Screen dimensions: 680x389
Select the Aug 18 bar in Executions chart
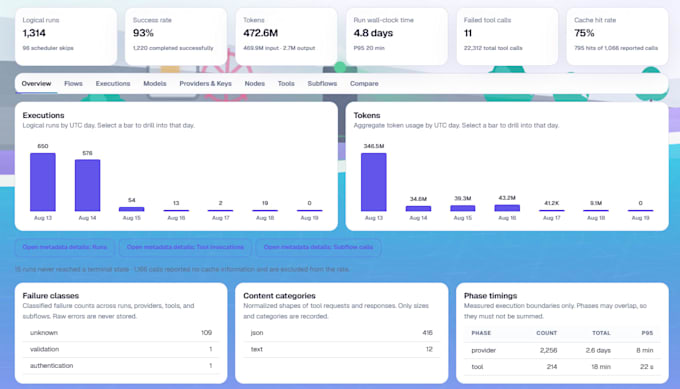(x=265, y=210)
